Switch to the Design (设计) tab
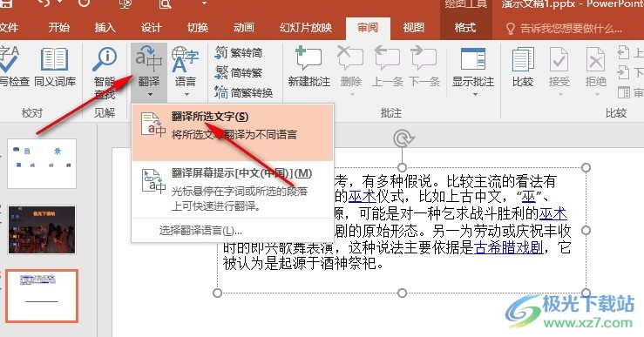Image resolution: width=644 pixels, height=337 pixels. [x=151, y=28]
